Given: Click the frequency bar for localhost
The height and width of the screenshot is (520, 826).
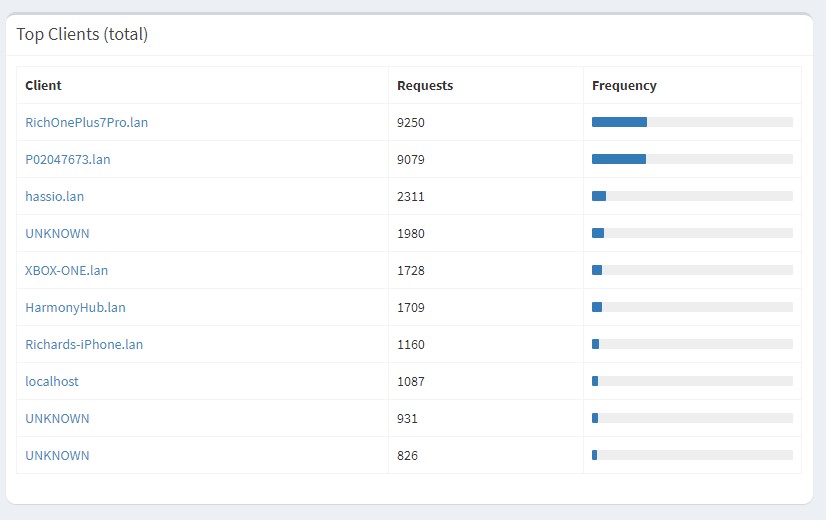Looking at the screenshot, I should (692, 381).
